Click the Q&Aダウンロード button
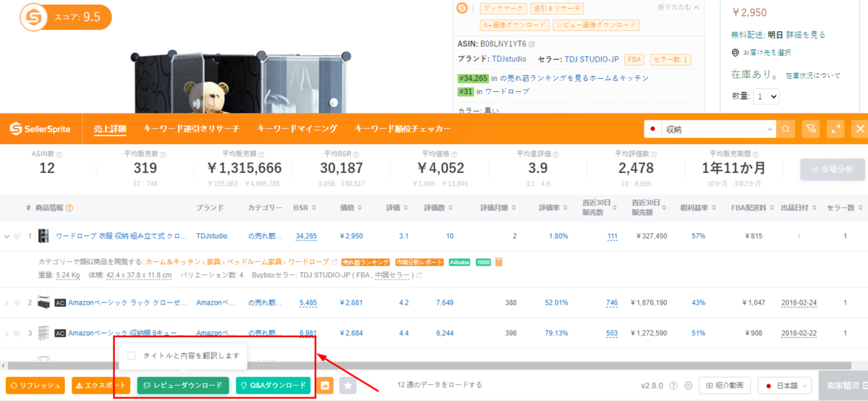Viewport: 868px width, 401px height. tap(273, 385)
